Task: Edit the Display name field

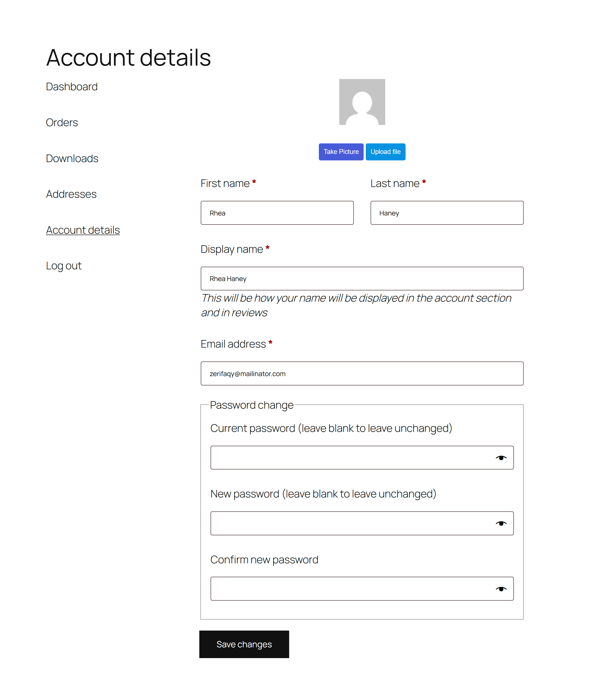Action: click(x=362, y=279)
